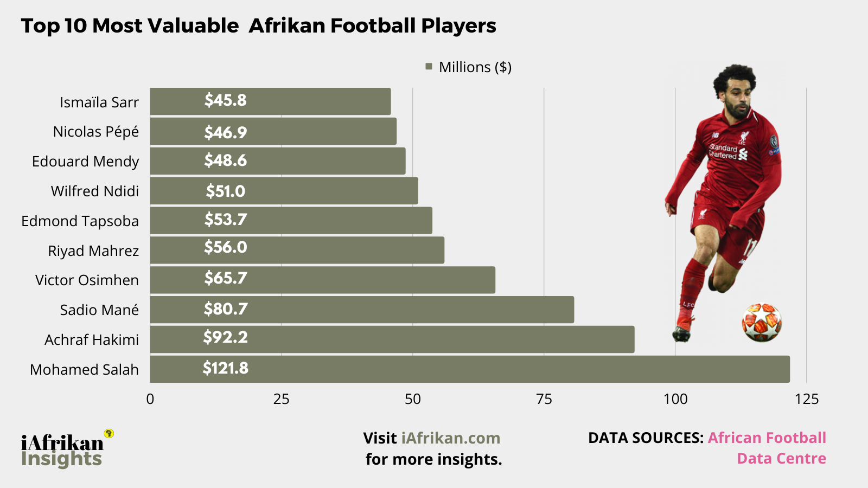
Task: Select the Edouard Mendy $48.6 bar
Action: click(277, 161)
